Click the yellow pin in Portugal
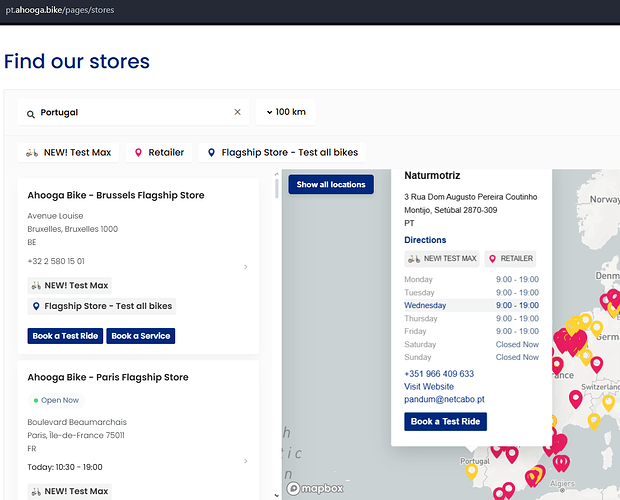This screenshot has width=620, height=500. tap(471, 472)
